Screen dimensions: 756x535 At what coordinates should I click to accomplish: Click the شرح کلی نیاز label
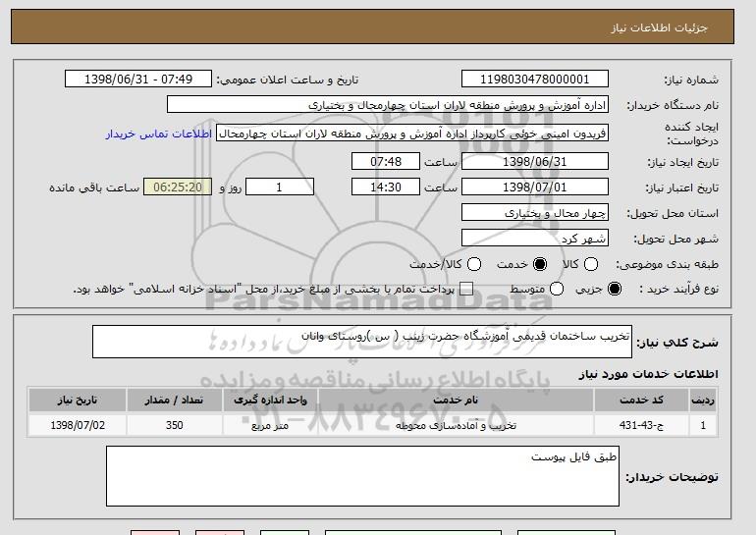677,343
